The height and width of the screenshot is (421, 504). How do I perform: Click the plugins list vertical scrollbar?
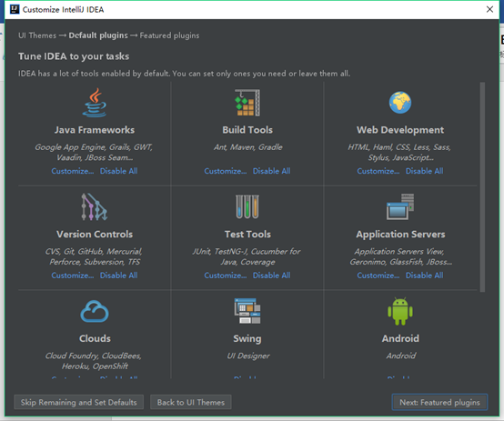coord(482,187)
